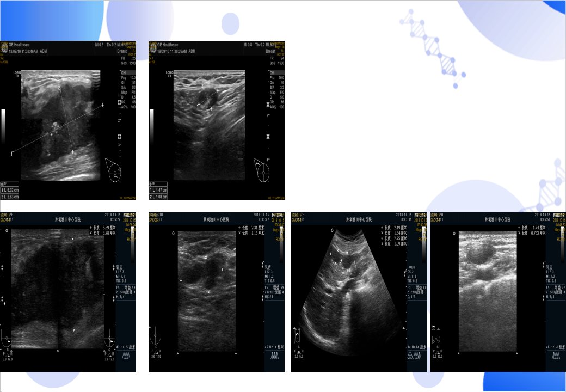
Task: Click the triple-wave icon in the 8:46:52 scan
Action: (556, 356)
